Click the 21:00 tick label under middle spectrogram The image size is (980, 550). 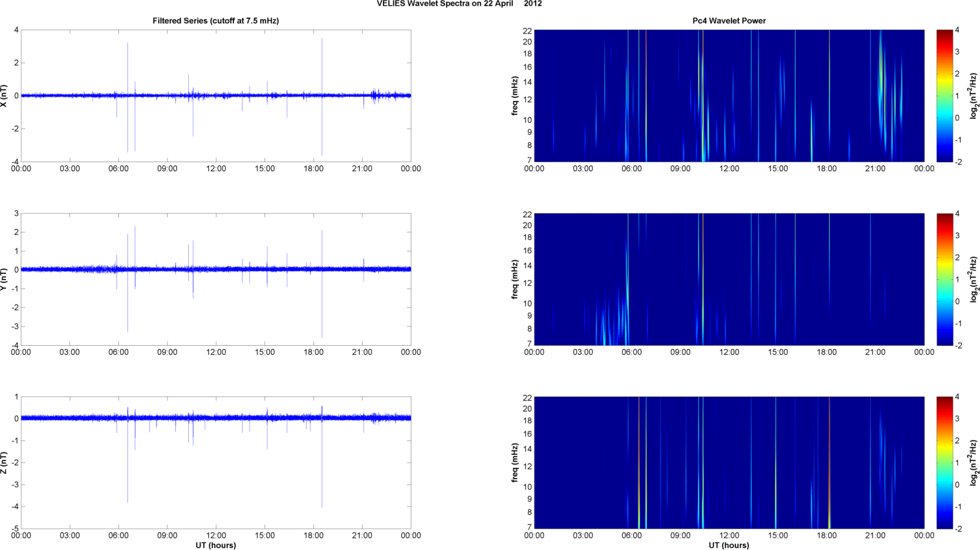coord(875,352)
